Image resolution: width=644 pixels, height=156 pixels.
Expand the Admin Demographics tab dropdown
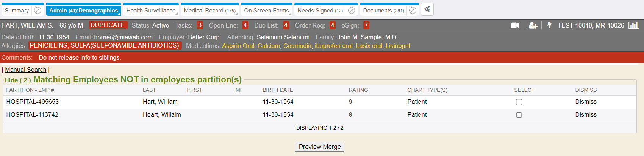[119, 14]
